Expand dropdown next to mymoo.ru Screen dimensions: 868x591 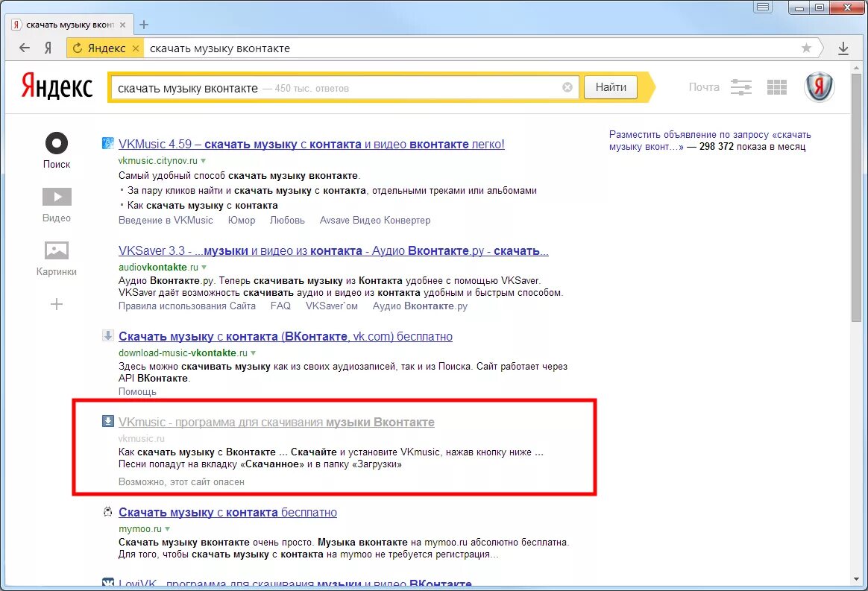[x=168, y=529]
